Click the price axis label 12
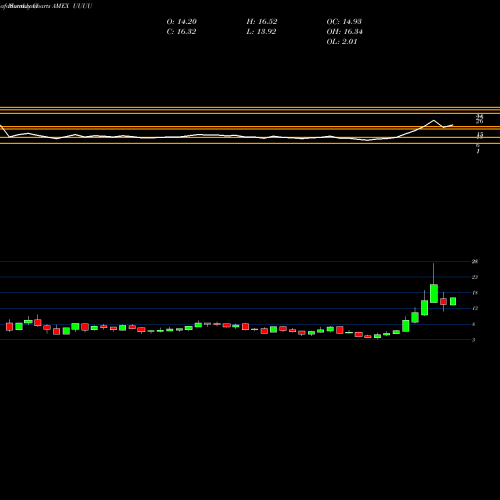 point(475,309)
